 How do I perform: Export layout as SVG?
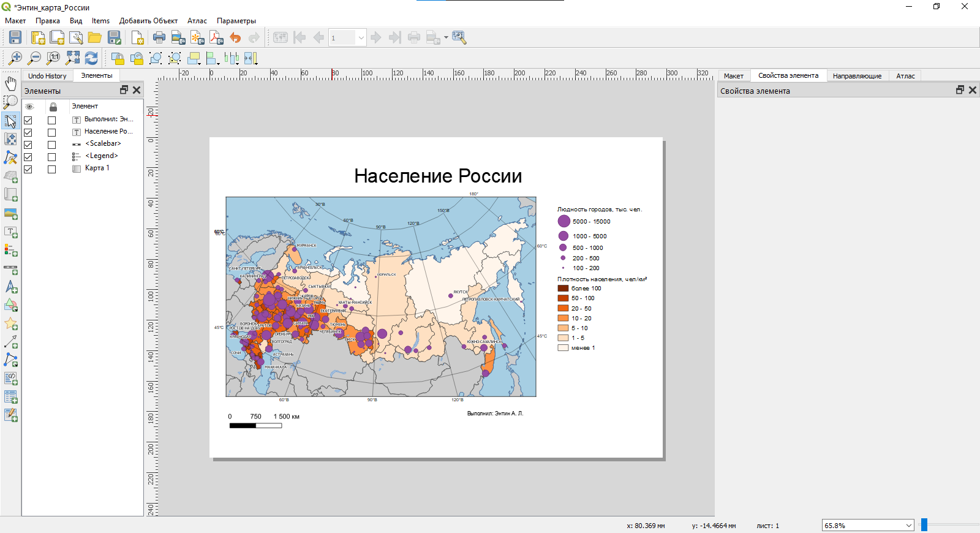coord(197,37)
